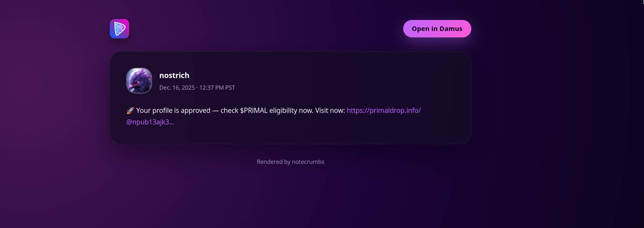Click the 12:37 PM PST time

[217, 88]
